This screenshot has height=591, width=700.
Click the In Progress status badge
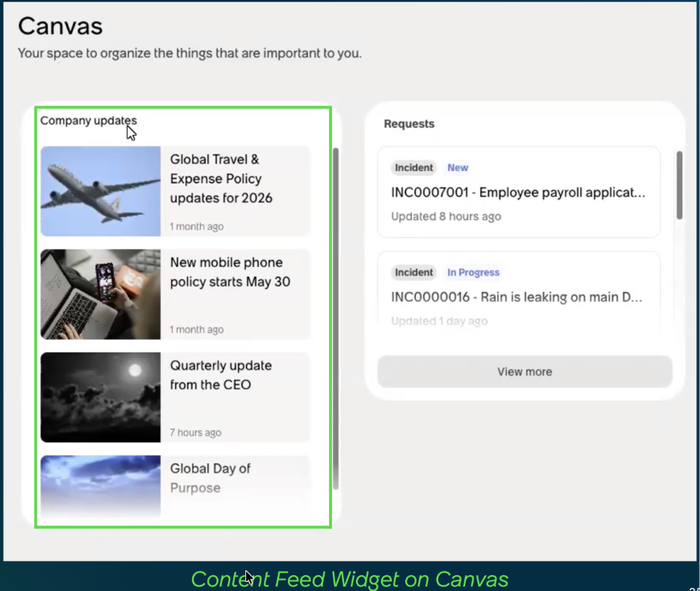coord(473,272)
